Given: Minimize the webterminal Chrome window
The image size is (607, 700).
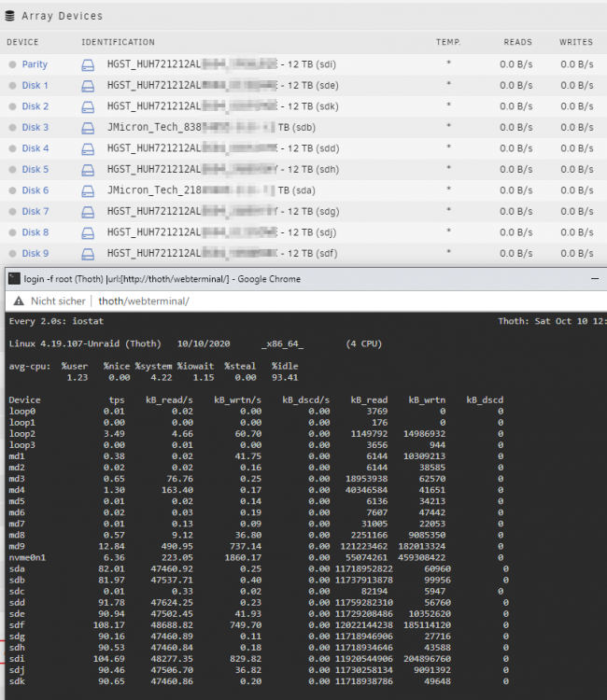Looking at the screenshot, I should pos(595,278).
